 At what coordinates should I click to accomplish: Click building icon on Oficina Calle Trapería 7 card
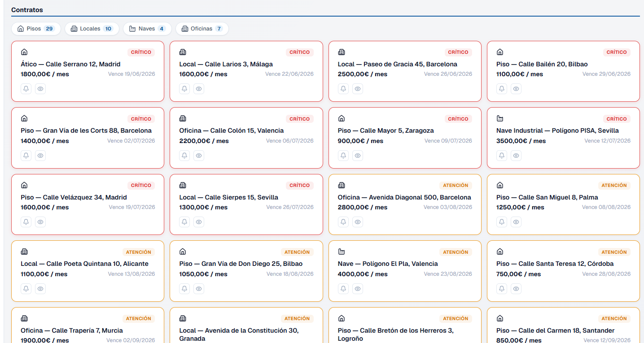pyautogui.click(x=24, y=318)
